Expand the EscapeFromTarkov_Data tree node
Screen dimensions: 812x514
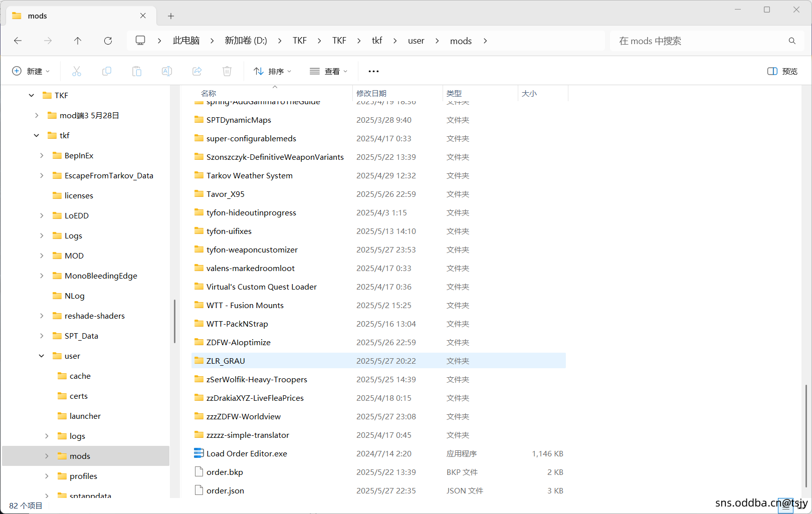click(42, 175)
